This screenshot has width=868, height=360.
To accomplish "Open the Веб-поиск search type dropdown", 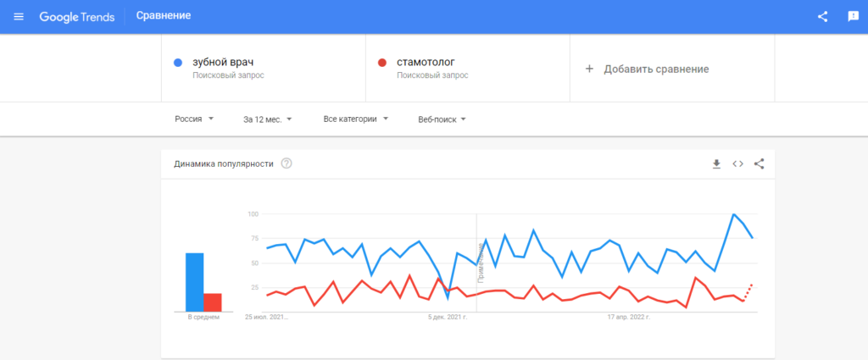I will [442, 119].
